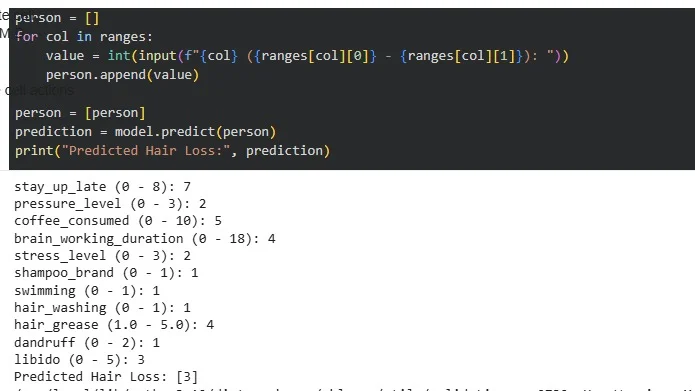The width and height of the screenshot is (695, 391).
Task: Click the model.predict(person) line
Action: click(x=145, y=132)
